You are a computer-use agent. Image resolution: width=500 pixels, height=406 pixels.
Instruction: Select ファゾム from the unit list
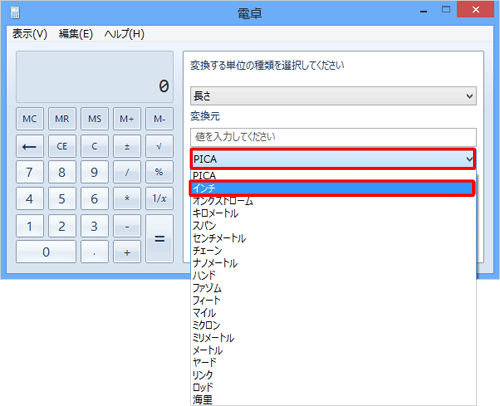pos(333,288)
